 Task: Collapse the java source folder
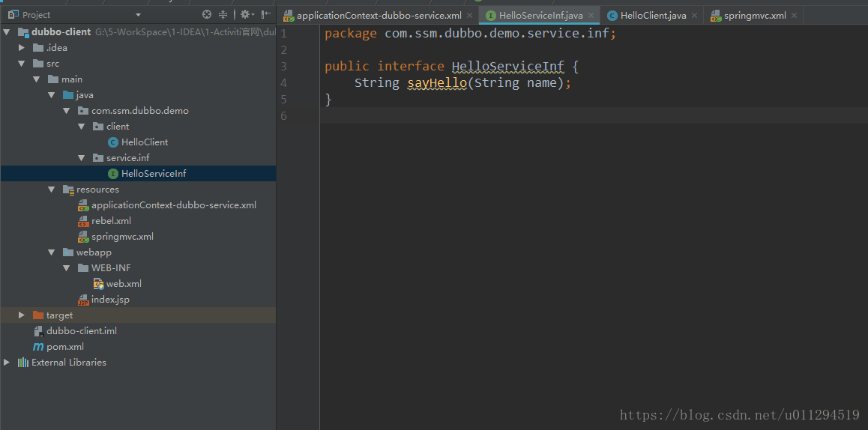point(52,94)
